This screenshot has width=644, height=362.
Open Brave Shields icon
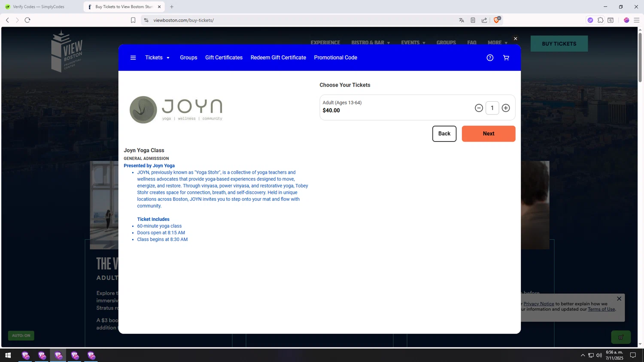click(x=497, y=20)
